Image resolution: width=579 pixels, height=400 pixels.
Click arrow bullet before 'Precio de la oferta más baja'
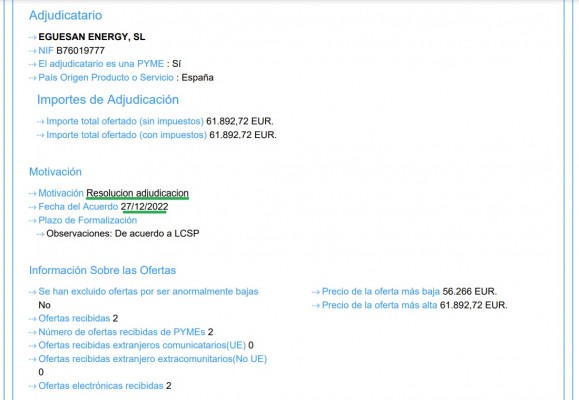click(x=316, y=292)
